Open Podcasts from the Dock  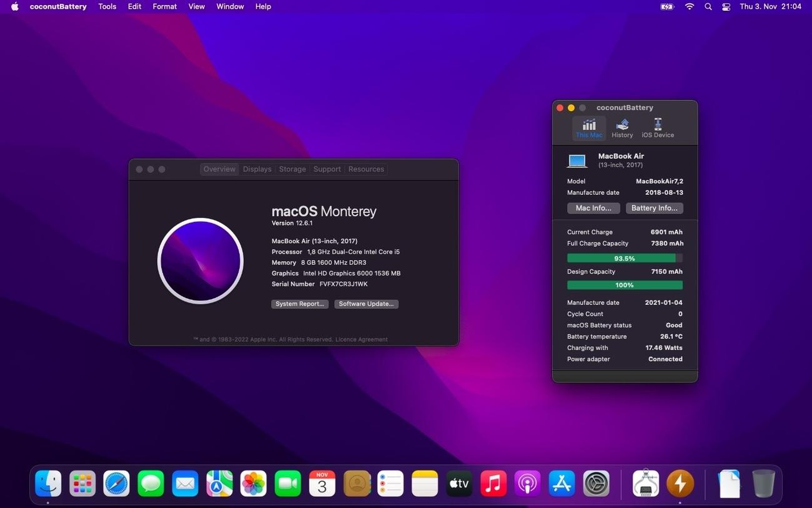tap(528, 484)
